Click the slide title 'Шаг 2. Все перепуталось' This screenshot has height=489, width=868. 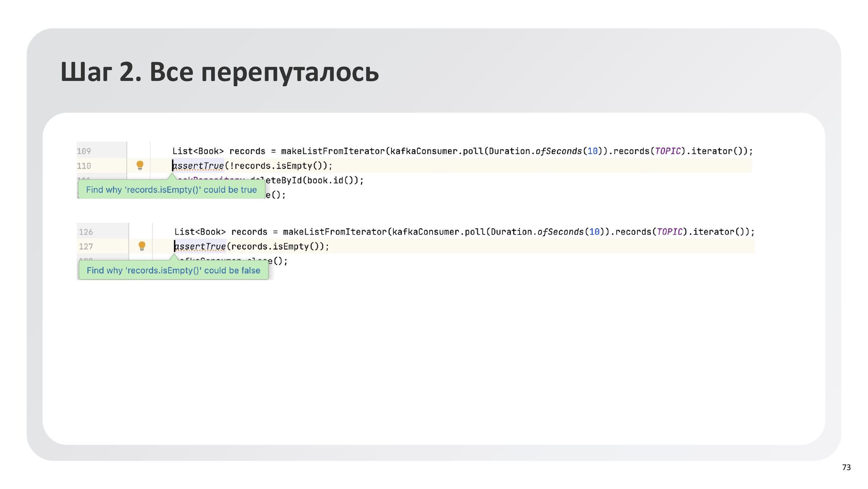[220, 72]
